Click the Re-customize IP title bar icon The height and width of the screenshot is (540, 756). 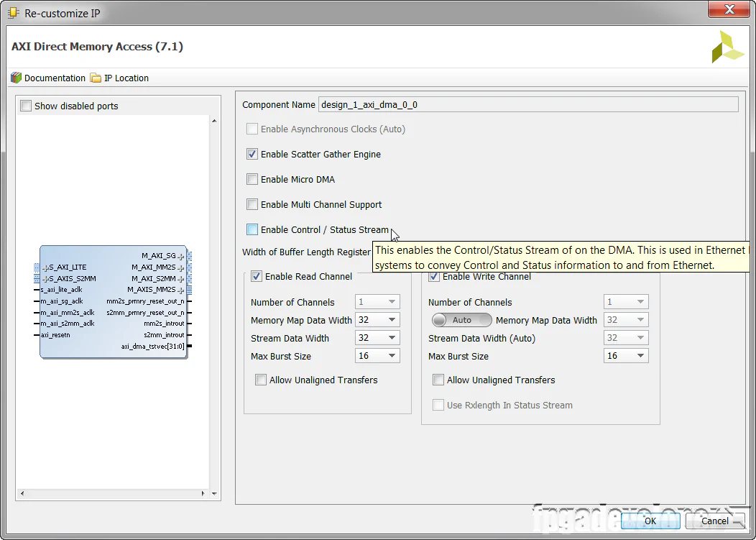(x=13, y=13)
